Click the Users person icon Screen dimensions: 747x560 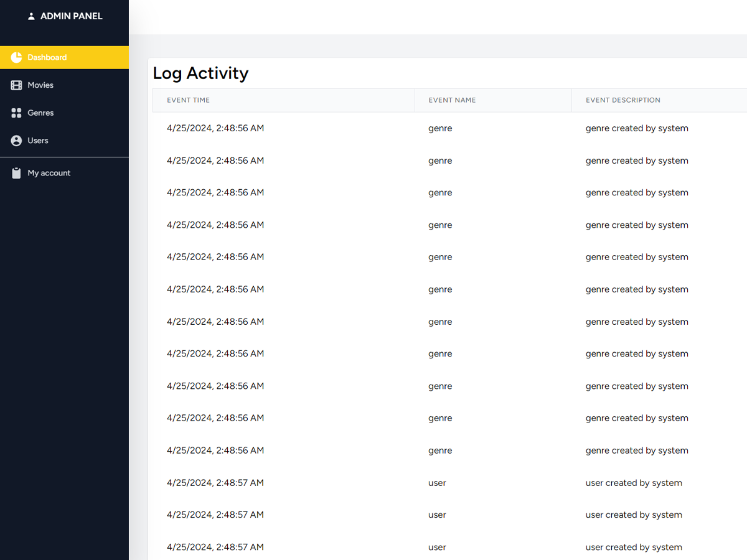tap(16, 141)
